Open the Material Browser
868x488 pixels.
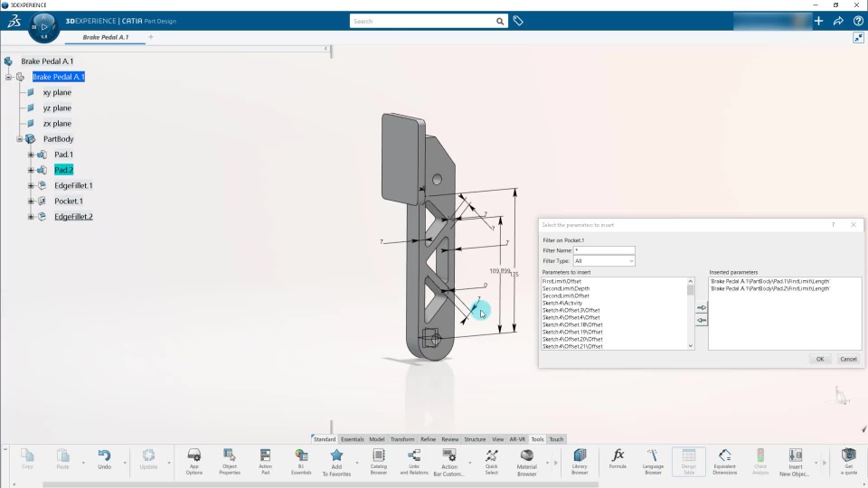pyautogui.click(x=526, y=461)
